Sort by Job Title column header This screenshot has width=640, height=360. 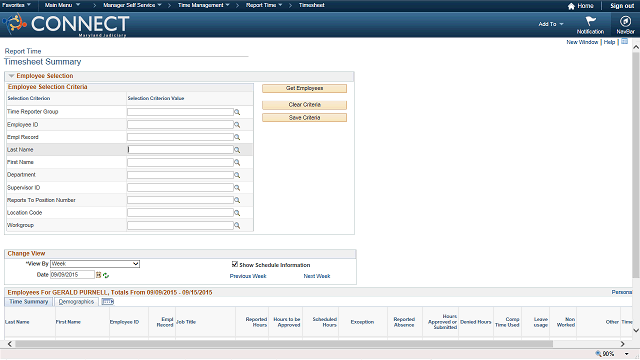tap(186, 322)
